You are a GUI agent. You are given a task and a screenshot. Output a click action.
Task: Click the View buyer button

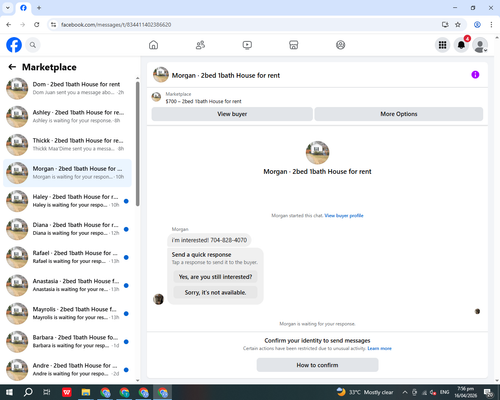click(x=232, y=114)
